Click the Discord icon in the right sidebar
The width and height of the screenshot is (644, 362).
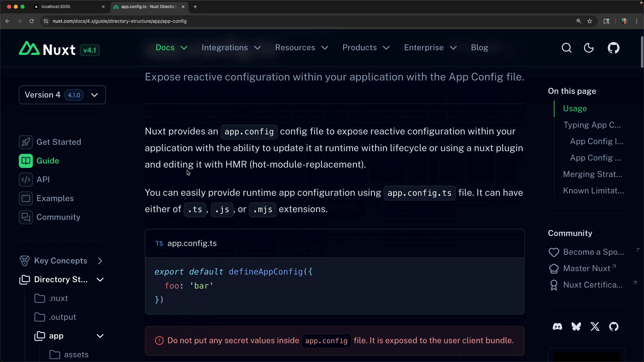click(x=557, y=326)
